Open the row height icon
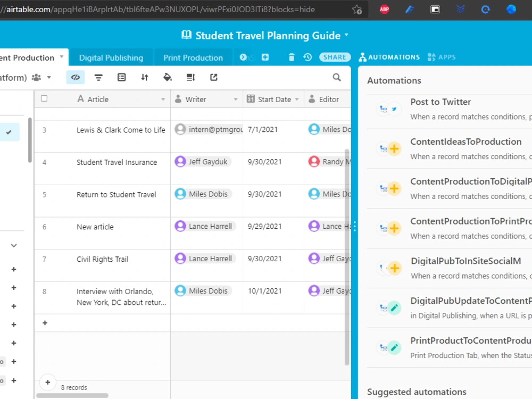This screenshot has height=399, width=532. coord(190,77)
